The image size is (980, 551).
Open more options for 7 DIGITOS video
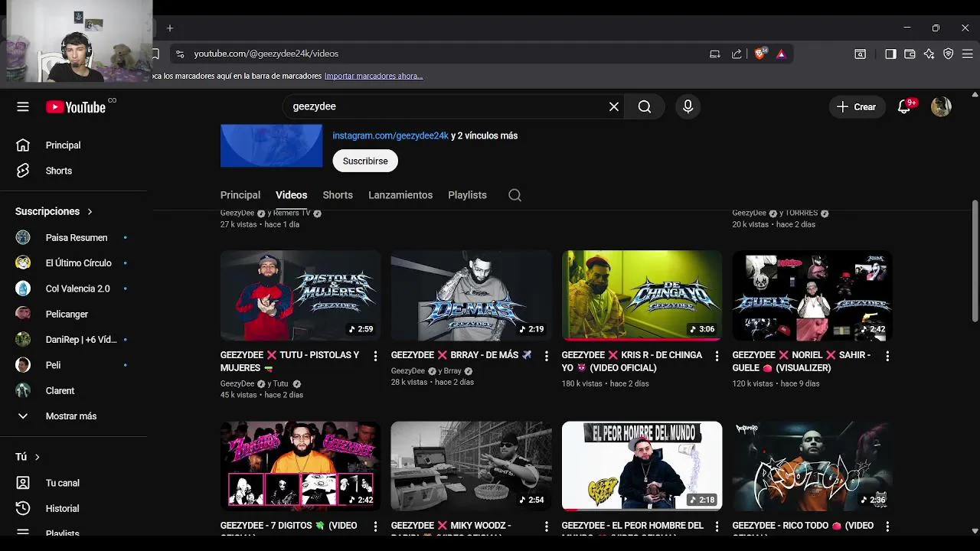click(375, 527)
